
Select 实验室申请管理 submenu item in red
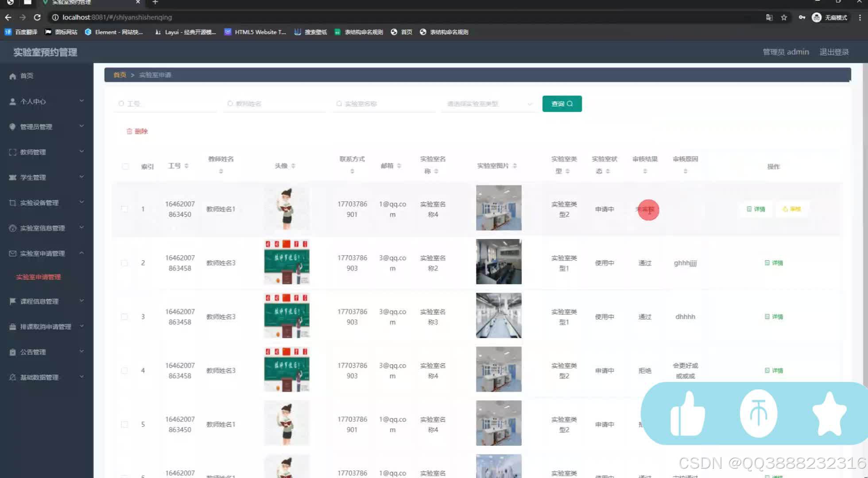click(39, 277)
